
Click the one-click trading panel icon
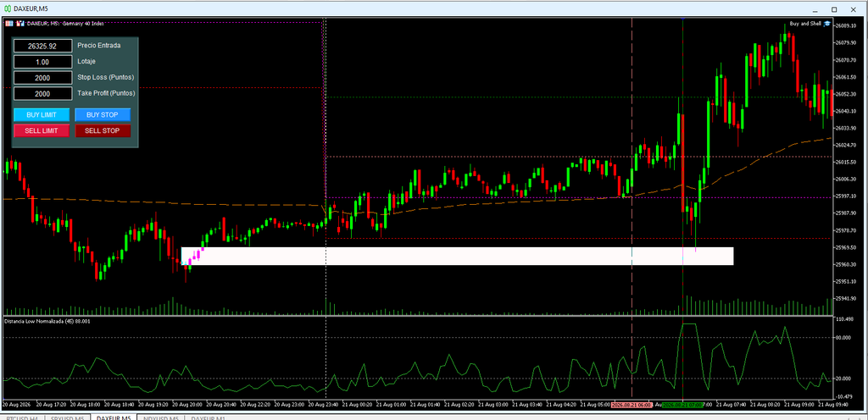[x=8, y=23]
